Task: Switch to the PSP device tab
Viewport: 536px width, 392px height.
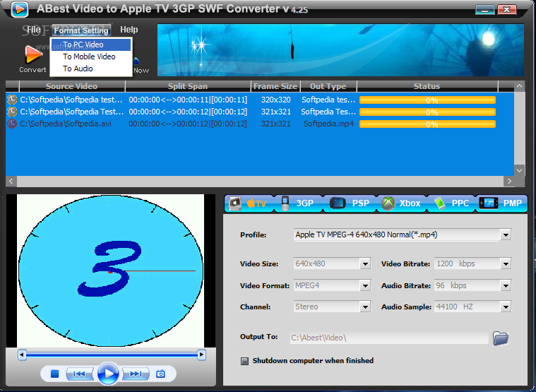Action: [x=349, y=203]
